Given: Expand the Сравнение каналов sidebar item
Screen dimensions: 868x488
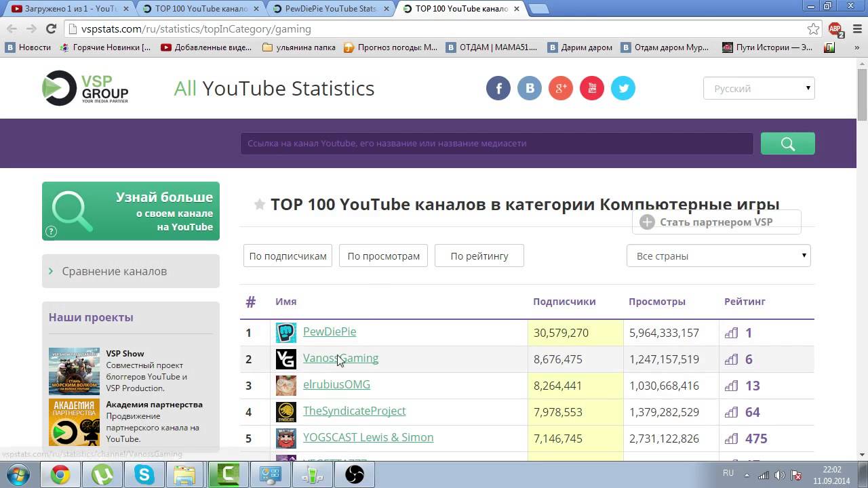Looking at the screenshot, I should [x=131, y=271].
